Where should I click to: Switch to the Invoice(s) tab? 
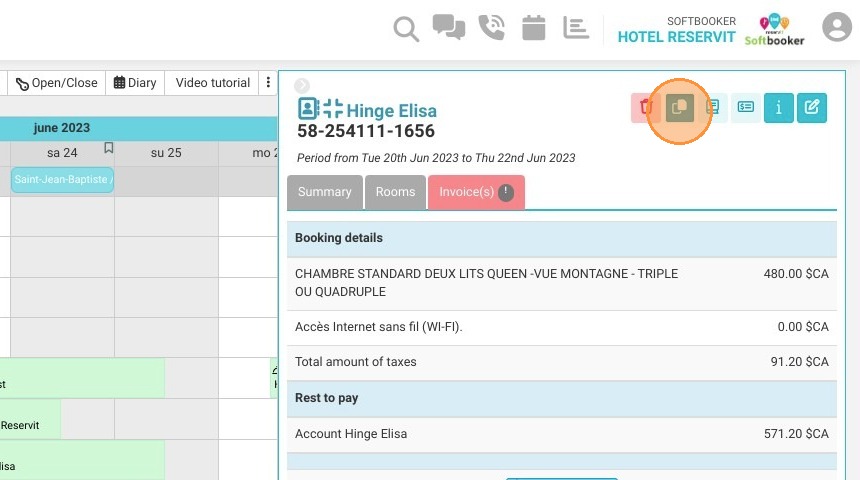click(476, 192)
